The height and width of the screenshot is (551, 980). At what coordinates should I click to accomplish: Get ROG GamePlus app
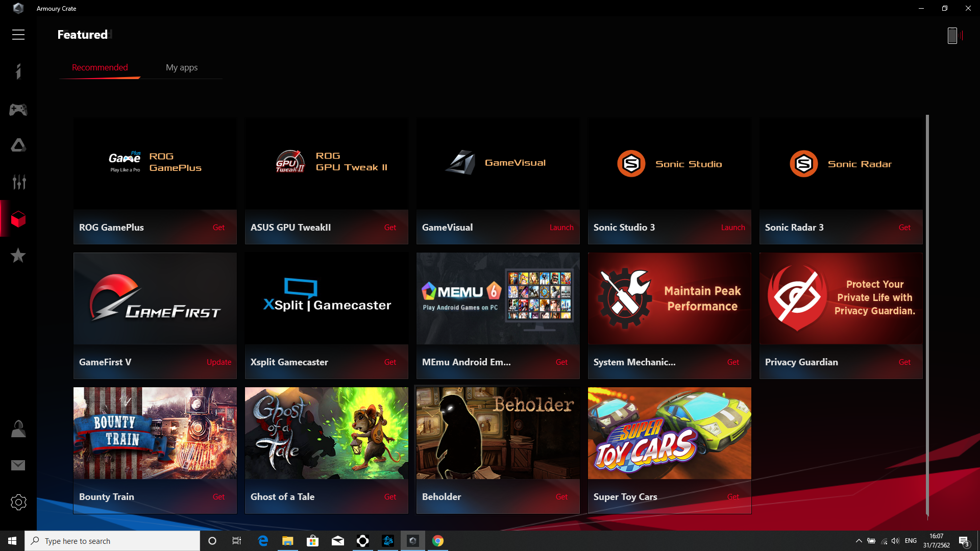[218, 228]
